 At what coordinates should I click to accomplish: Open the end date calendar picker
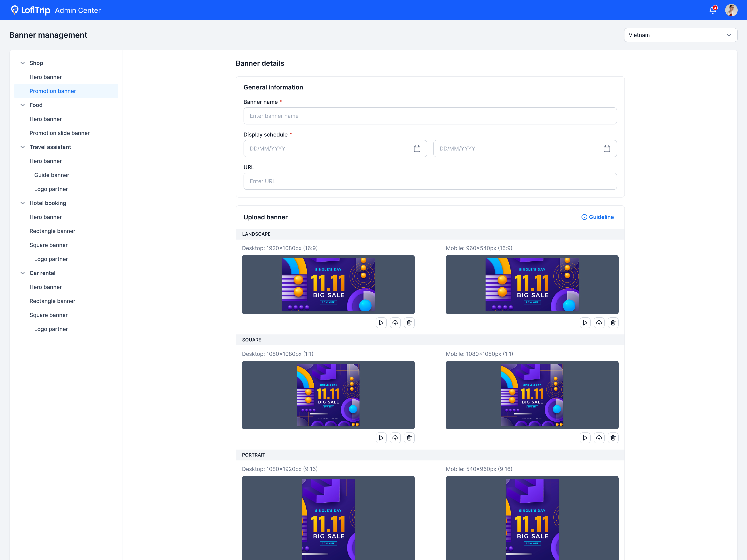pos(607,149)
